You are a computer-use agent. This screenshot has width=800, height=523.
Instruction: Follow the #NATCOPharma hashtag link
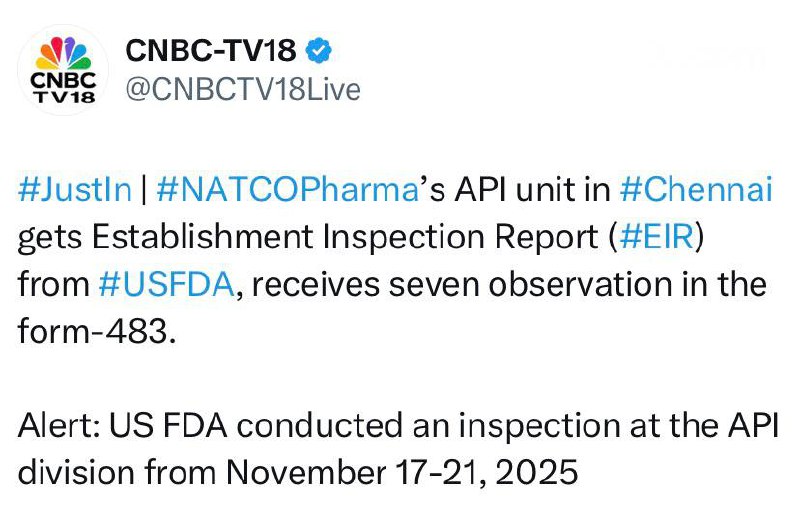[286, 191]
